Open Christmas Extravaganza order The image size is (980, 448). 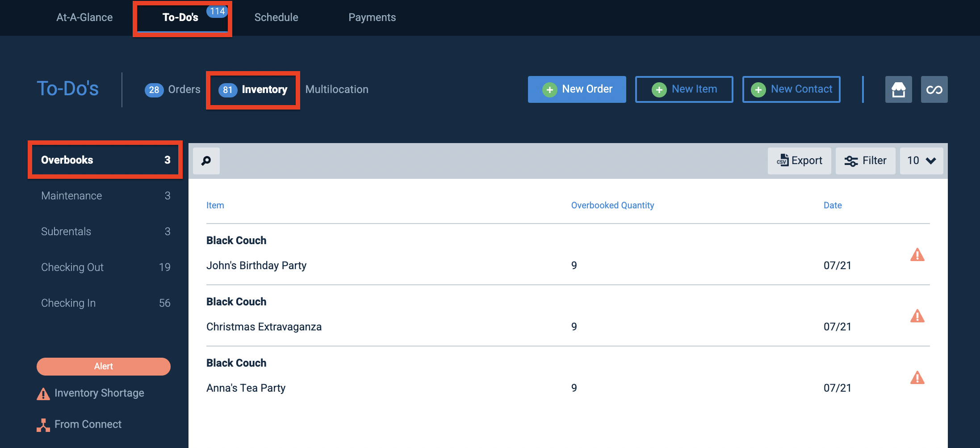(264, 327)
